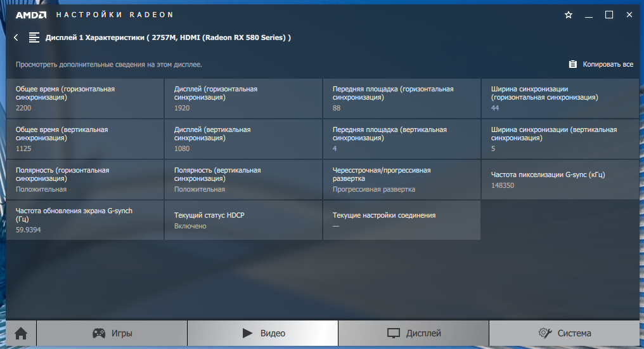Click Включено under Текущий статус HDCP
Image resolution: width=644 pixels, height=349 pixels.
[190, 226]
